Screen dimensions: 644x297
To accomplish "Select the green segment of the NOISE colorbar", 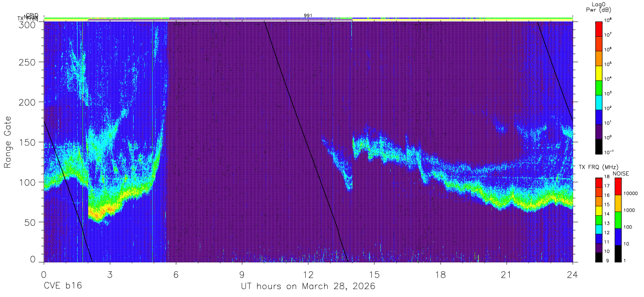I will (618, 219).
